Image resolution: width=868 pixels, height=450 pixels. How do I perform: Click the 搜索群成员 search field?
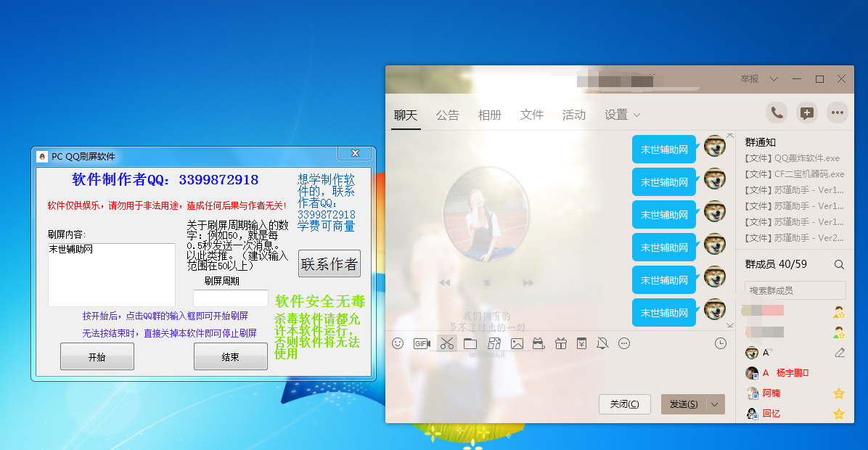click(795, 290)
